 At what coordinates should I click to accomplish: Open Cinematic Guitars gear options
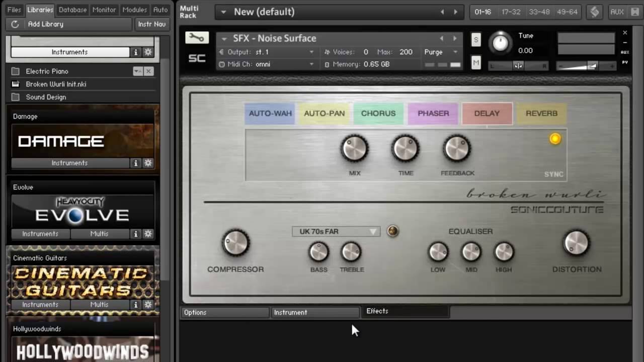click(x=148, y=305)
